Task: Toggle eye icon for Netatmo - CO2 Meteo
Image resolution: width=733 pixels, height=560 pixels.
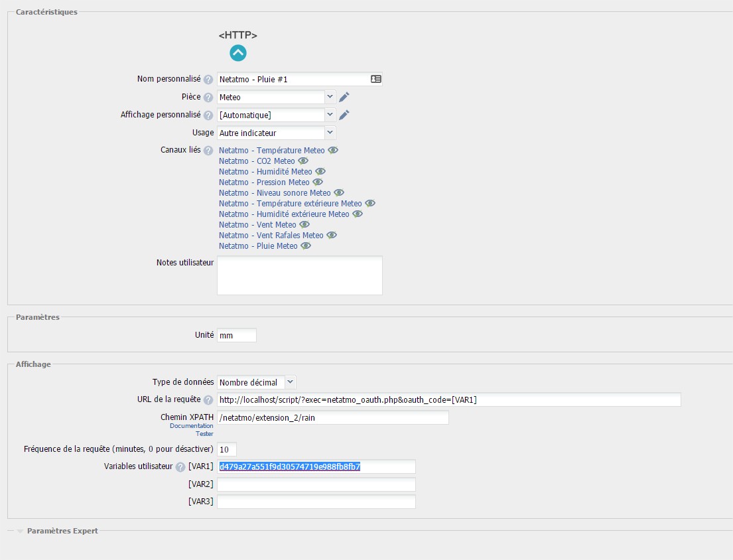Action: [303, 161]
